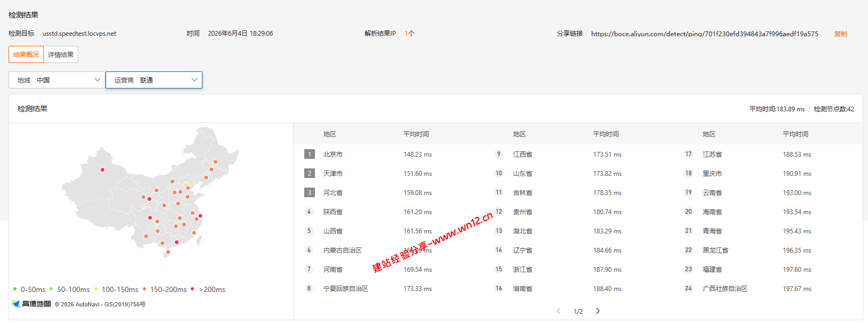Image resolution: width=868 pixels, height=324 pixels.
Task: Go to next page of results
Action: tap(598, 311)
